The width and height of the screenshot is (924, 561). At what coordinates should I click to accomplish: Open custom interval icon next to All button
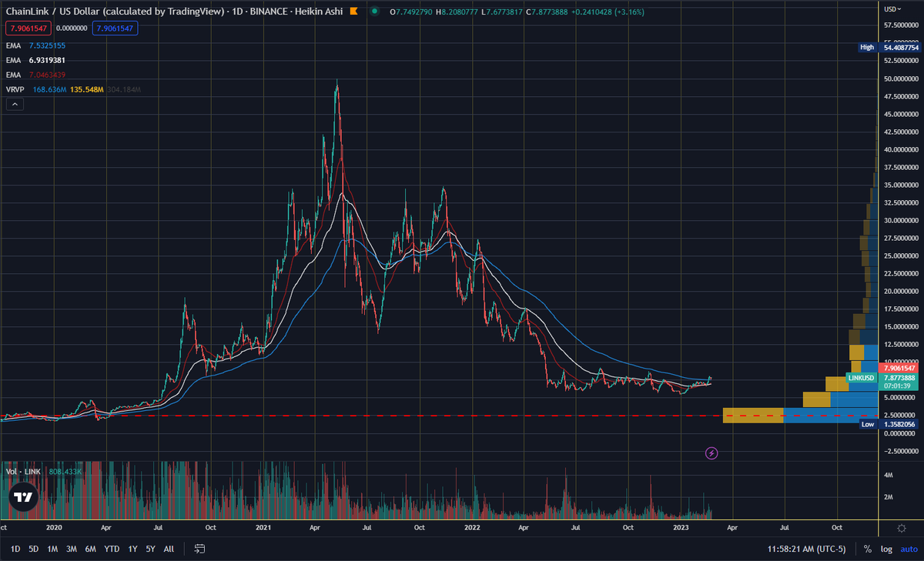(x=199, y=549)
